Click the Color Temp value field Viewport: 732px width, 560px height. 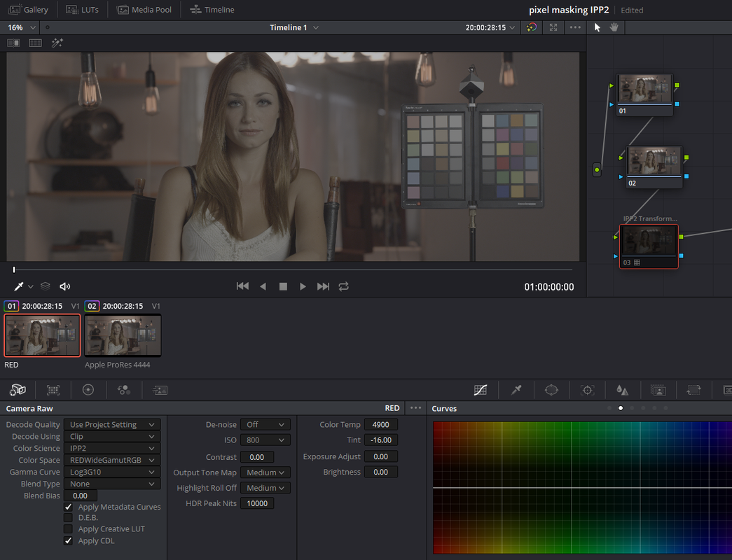coord(381,425)
